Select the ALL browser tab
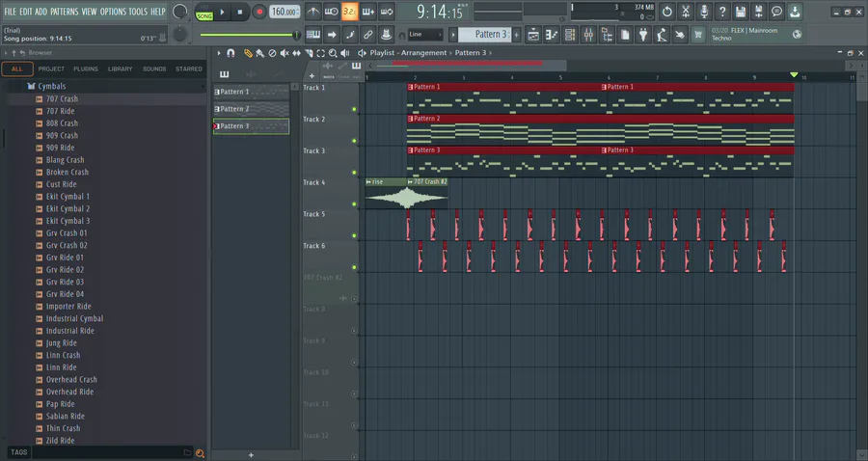 [x=17, y=69]
